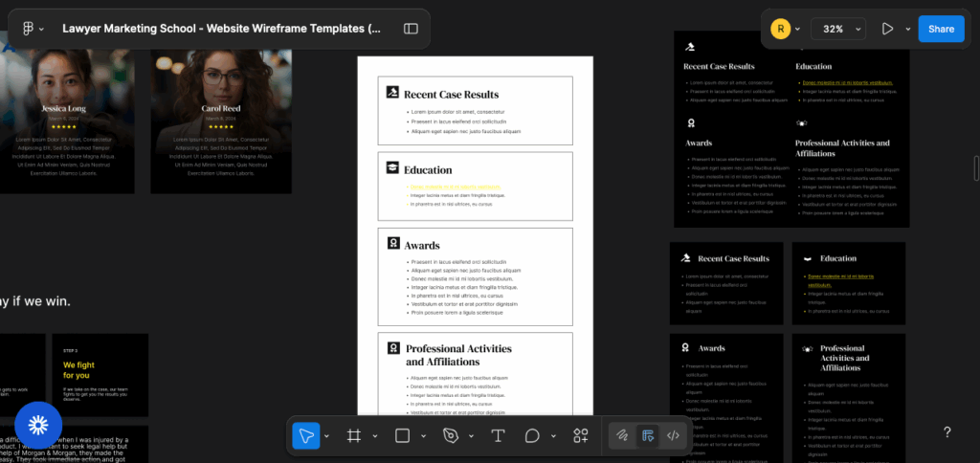Expand the present options chevron

pos(907,29)
